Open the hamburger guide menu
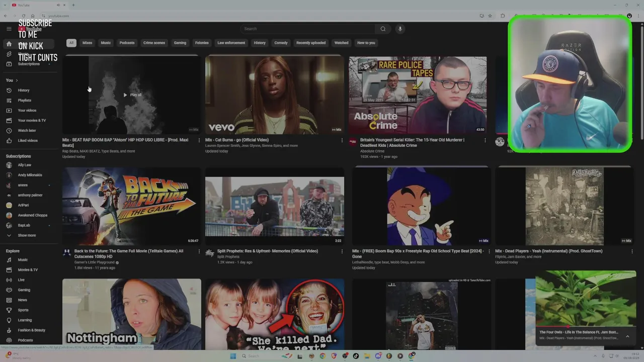The image size is (644, 362). coord(9,29)
